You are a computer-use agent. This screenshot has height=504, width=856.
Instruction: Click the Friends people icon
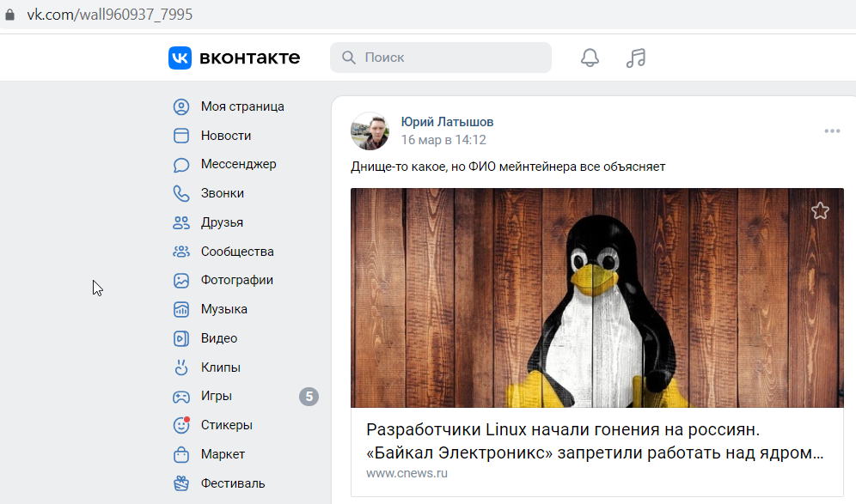tap(181, 222)
